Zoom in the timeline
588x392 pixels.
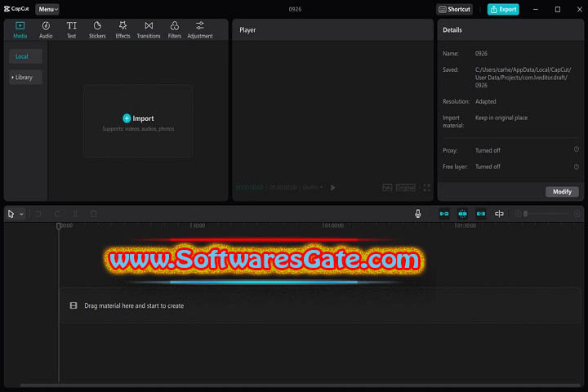pos(577,214)
